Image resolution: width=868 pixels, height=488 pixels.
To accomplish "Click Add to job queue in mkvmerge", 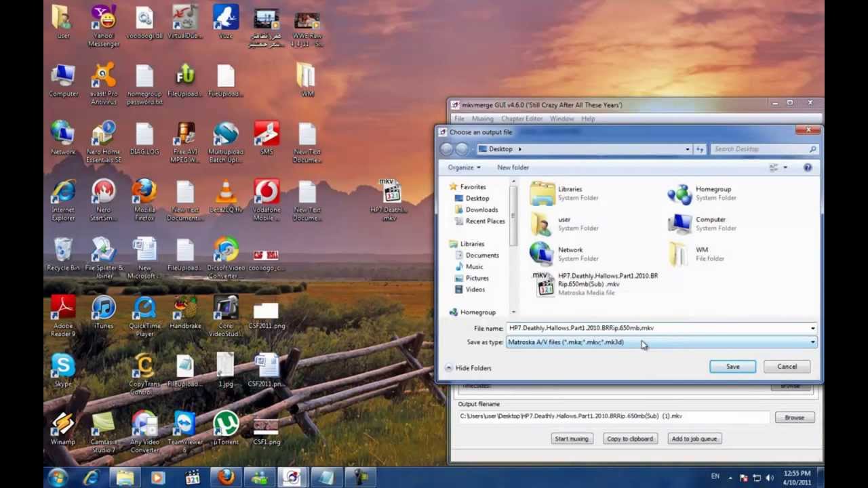I will [x=694, y=439].
